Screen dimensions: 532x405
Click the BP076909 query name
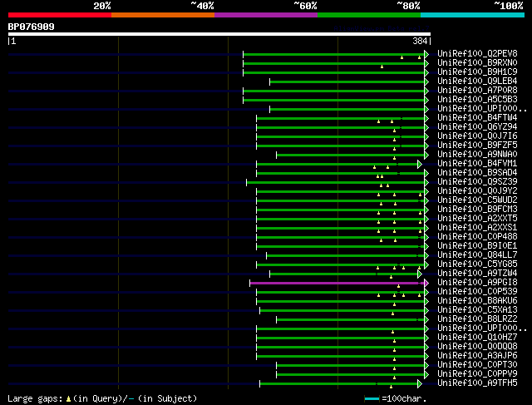[x=32, y=27]
